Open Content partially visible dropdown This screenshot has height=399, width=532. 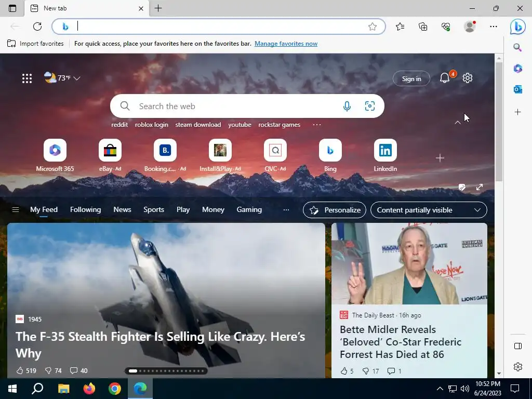click(x=429, y=210)
